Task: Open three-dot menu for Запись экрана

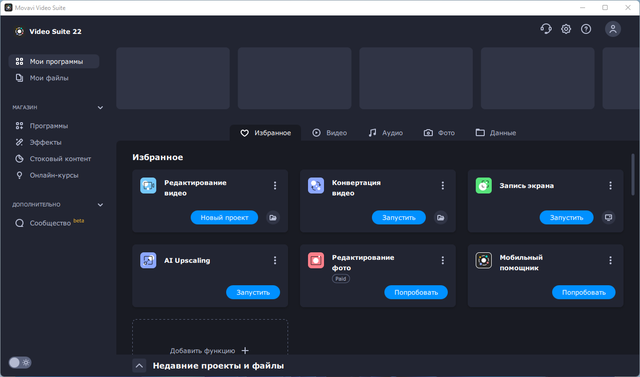Action: pos(610,186)
